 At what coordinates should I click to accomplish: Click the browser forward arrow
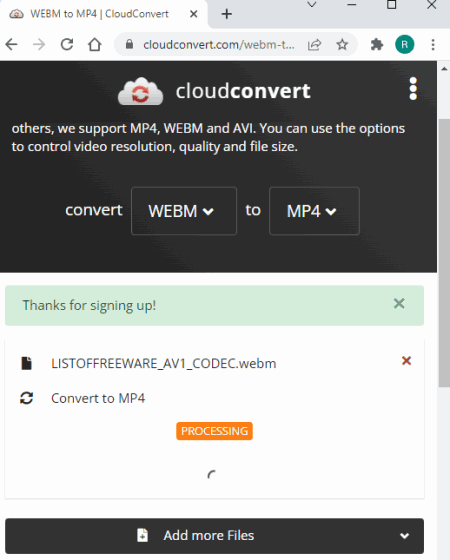click(39, 45)
